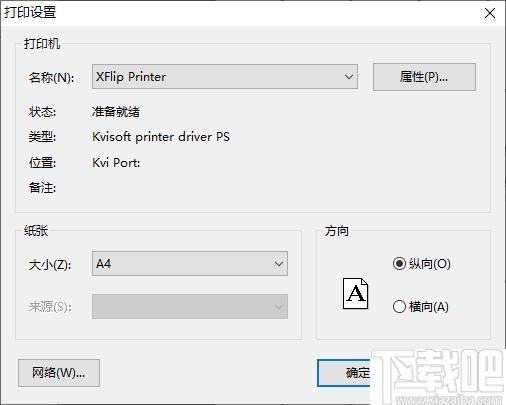Open network settings with 网络(W) button
506x405 pixels.
point(59,373)
